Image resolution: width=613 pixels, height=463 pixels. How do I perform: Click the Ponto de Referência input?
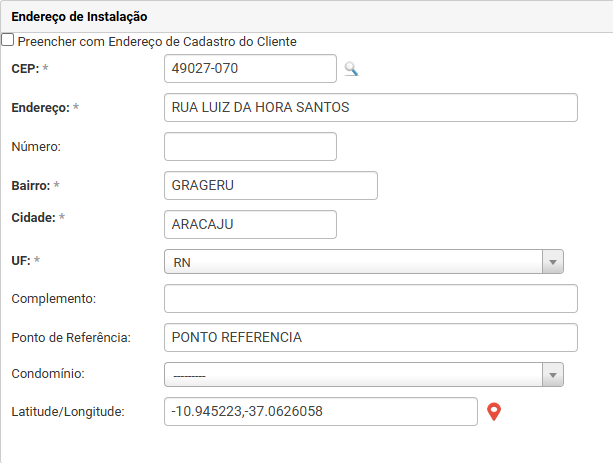point(370,337)
